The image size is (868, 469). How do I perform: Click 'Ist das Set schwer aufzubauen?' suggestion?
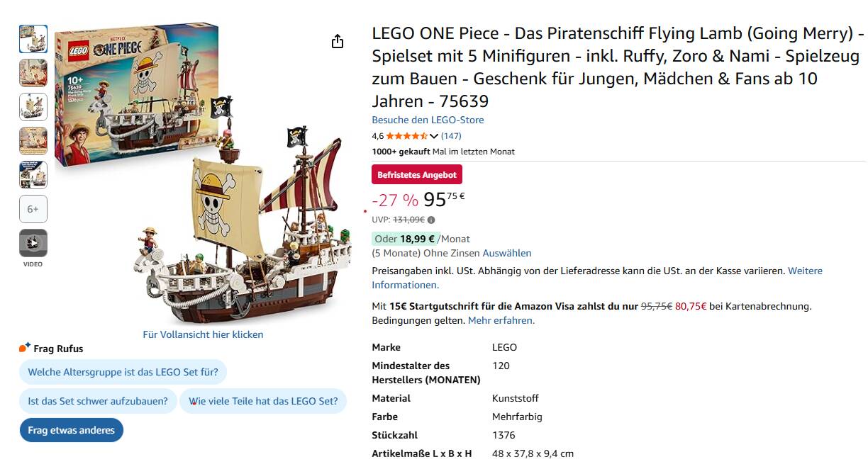coord(98,401)
